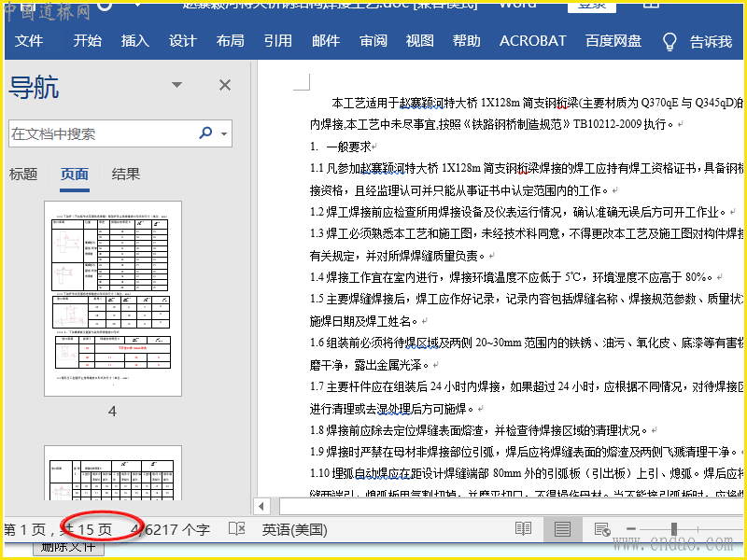
Task: Open the 帮助 ribbon tab
Action: (466, 41)
